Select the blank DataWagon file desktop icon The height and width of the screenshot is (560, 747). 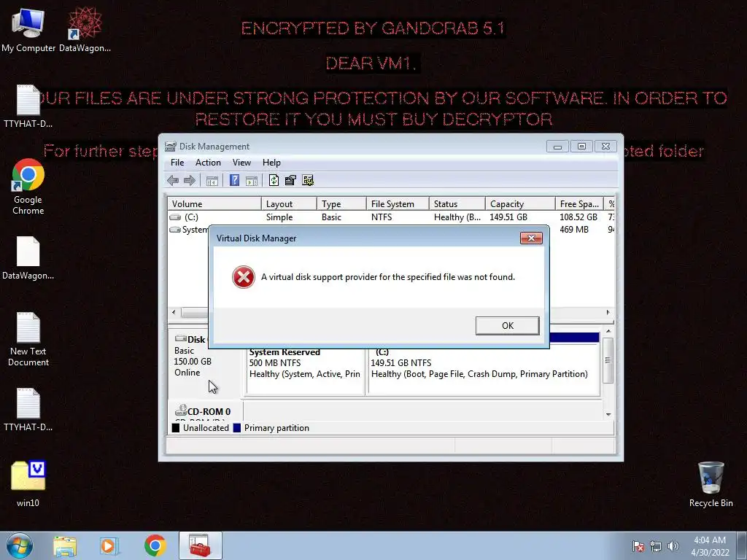pos(28,257)
